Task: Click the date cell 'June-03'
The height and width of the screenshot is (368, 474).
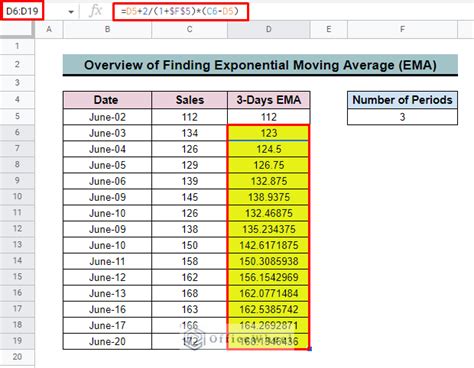Action: (x=107, y=133)
